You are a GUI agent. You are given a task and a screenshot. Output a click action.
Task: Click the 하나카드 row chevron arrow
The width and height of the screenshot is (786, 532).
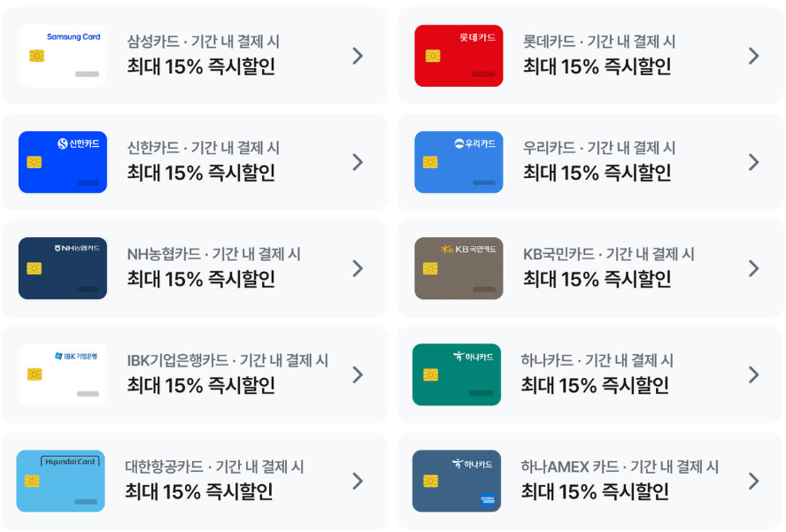tap(753, 374)
